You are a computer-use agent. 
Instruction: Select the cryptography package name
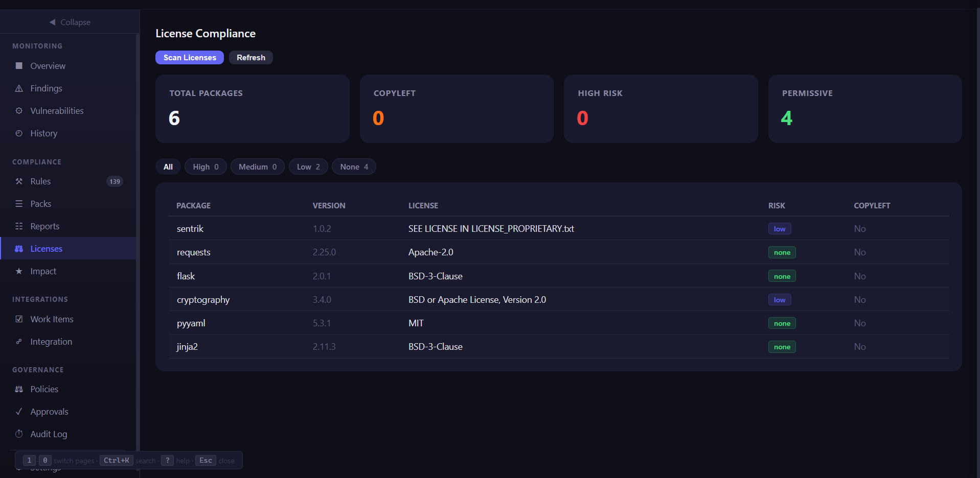tap(203, 300)
